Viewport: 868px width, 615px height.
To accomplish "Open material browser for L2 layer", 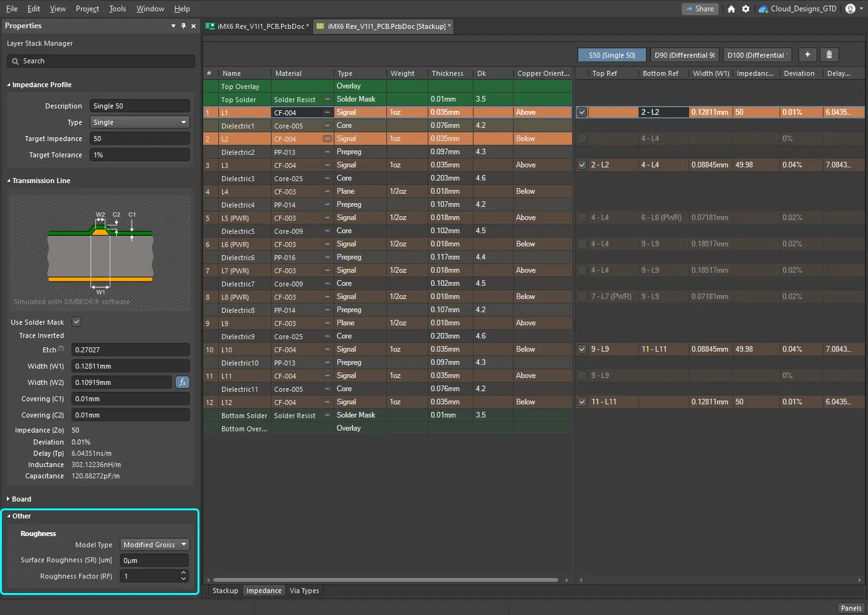I will [x=327, y=139].
